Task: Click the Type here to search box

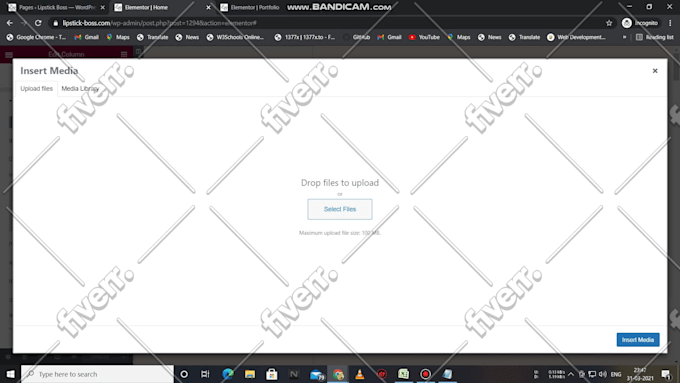Action: pos(98,374)
